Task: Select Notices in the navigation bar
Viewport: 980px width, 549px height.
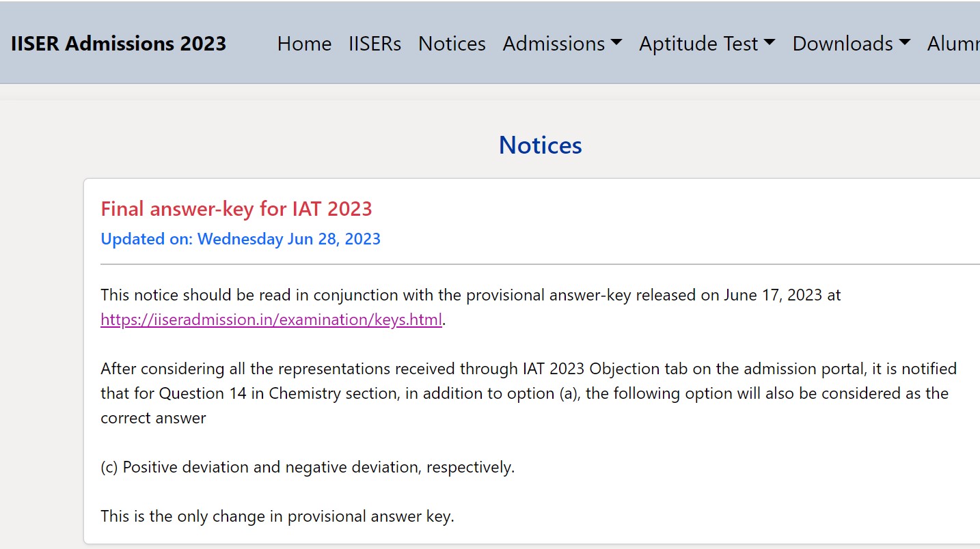Action: point(452,44)
